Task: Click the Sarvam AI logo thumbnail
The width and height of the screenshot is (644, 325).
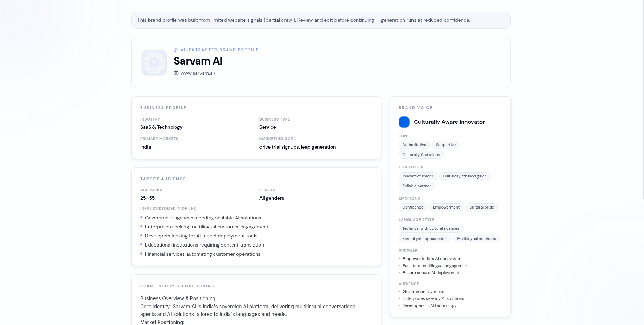Action: pos(154,62)
